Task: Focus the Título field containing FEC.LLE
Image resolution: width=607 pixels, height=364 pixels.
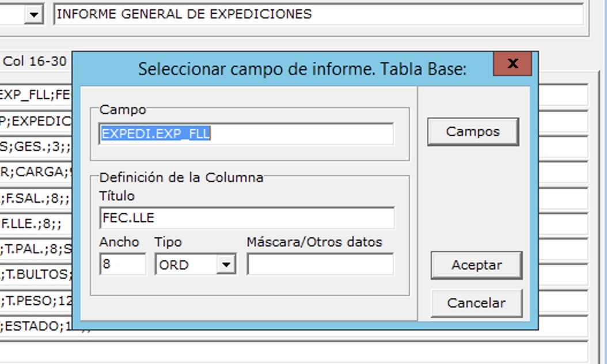Action: click(246, 218)
